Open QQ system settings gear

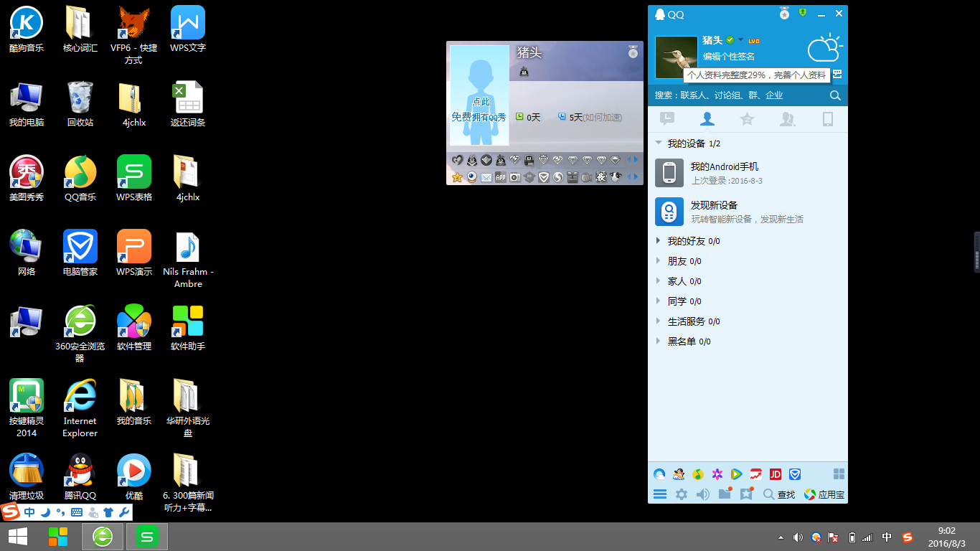tap(682, 494)
